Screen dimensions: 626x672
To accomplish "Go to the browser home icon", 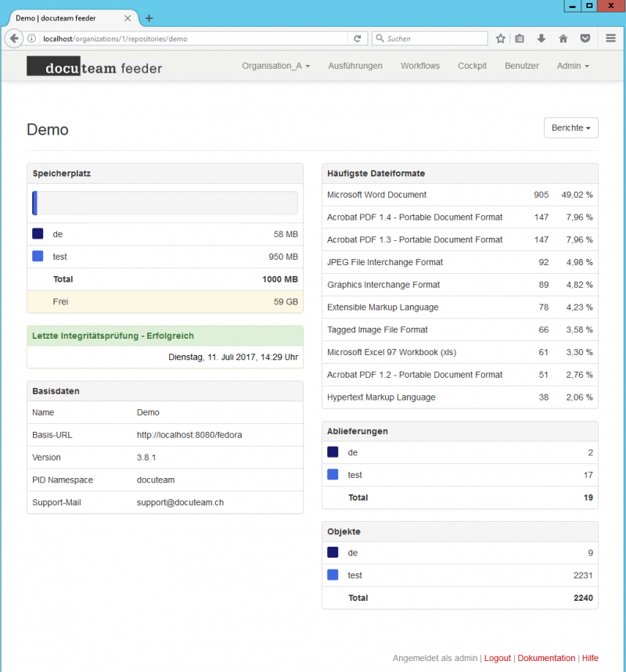I will tap(563, 38).
